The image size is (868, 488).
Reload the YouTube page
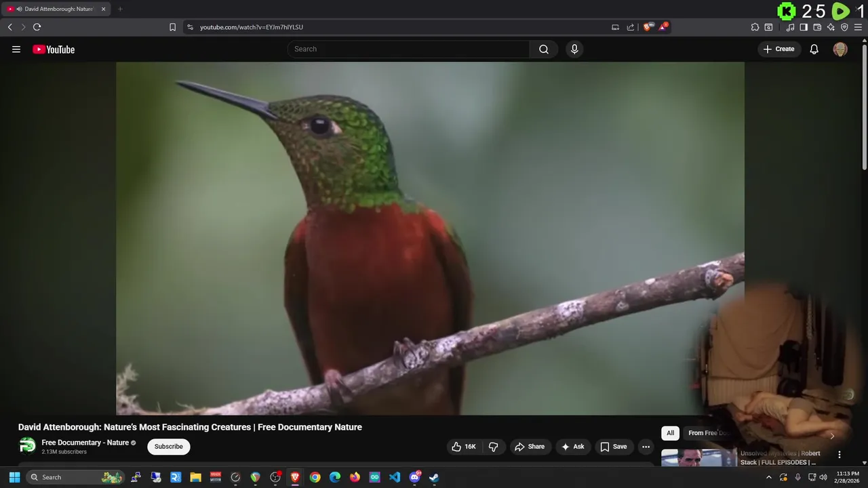(37, 27)
